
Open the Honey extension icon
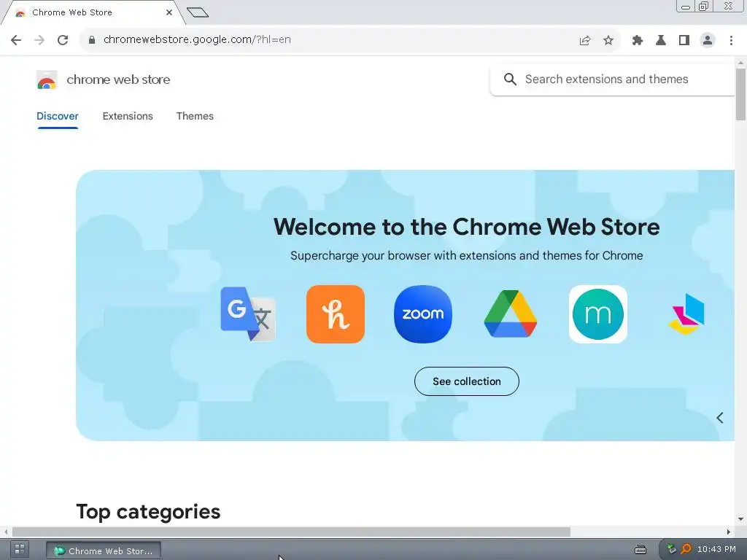pos(336,314)
